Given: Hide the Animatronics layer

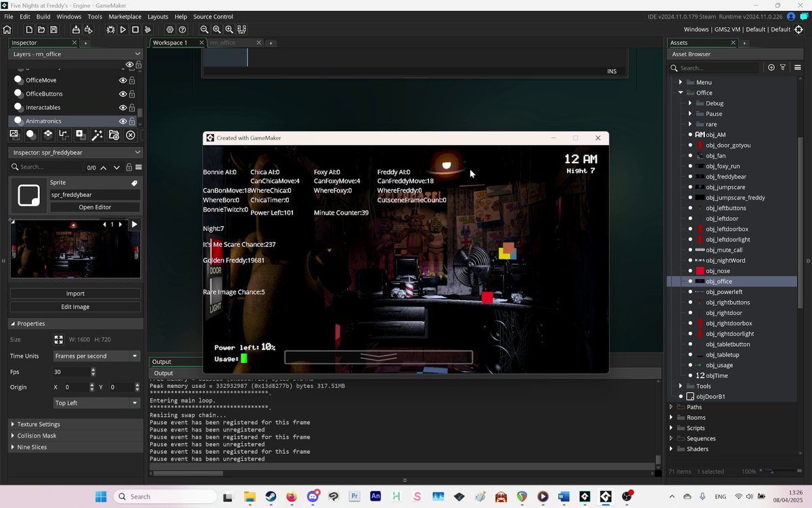Looking at the screenshot, I should (x=123, y=121).
